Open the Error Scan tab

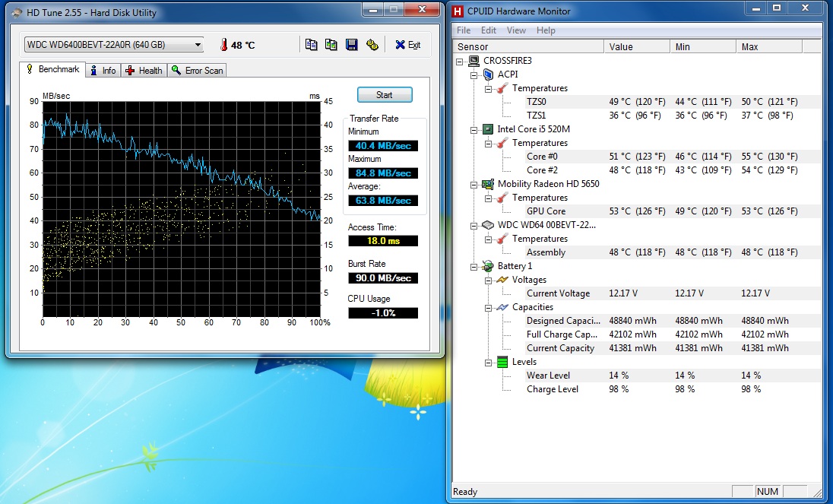[197, 71]
